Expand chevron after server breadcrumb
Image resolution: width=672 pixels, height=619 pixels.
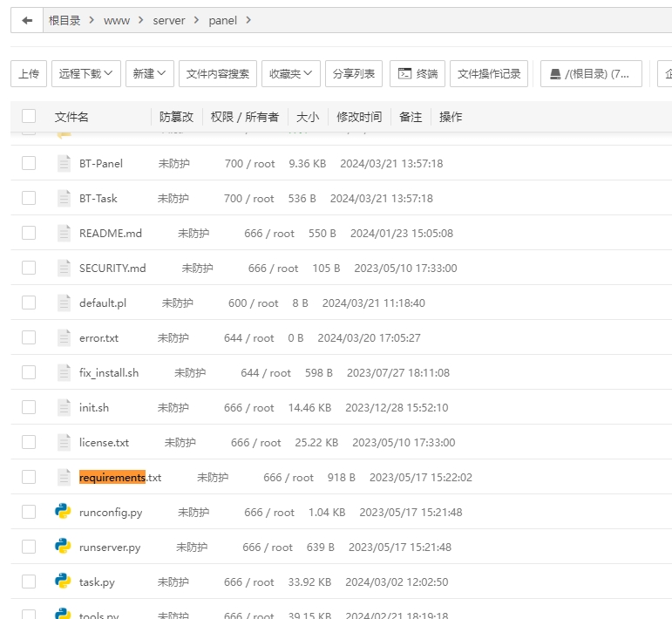tap(196, 20)
